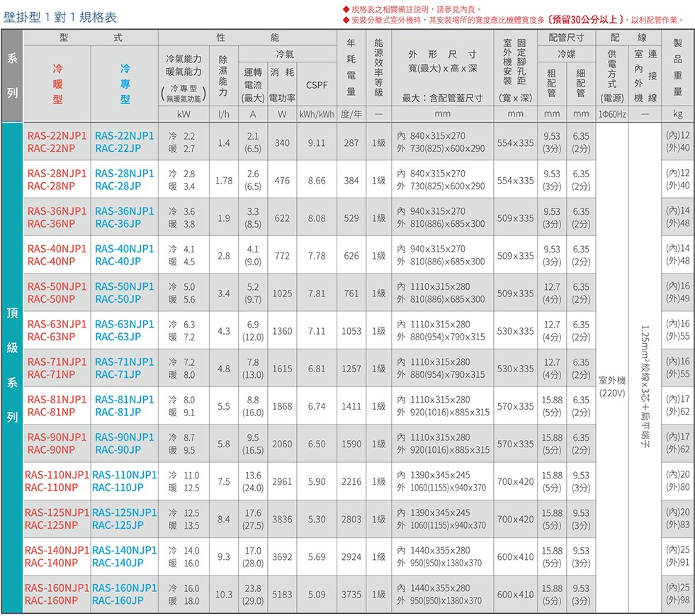Click the (外)98 weight cell
The height and width of the screenshot is (616, 695).
point(678,601)
